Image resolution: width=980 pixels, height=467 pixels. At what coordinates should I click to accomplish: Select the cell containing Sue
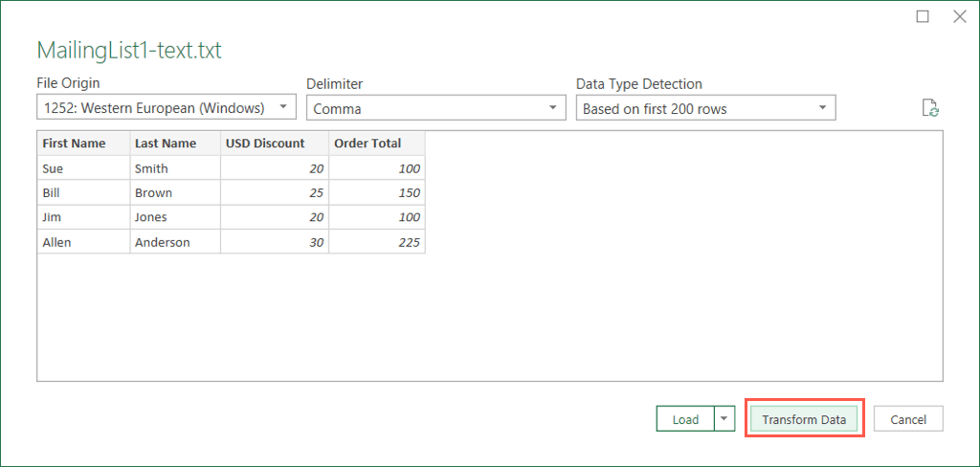(x=83, y=168)
